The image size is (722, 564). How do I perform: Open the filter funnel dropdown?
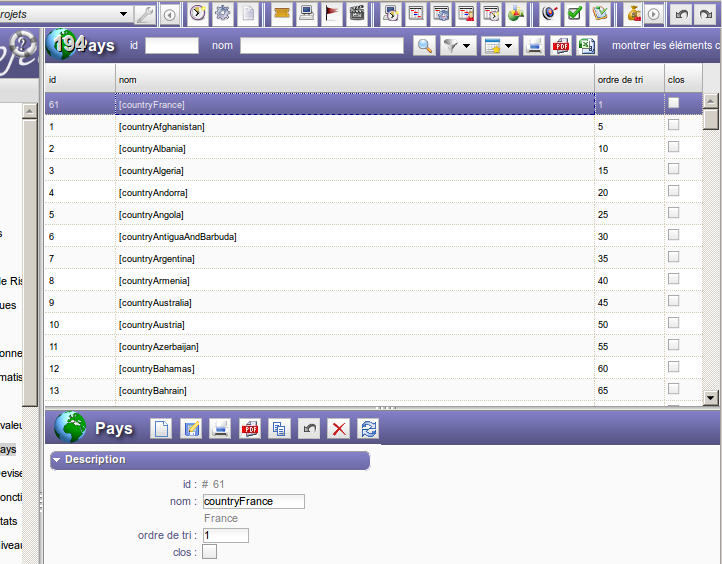click(x=457, y=46)
